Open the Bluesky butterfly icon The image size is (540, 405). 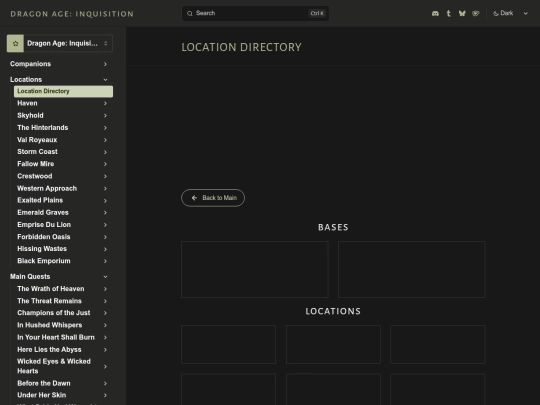(462, 13)
